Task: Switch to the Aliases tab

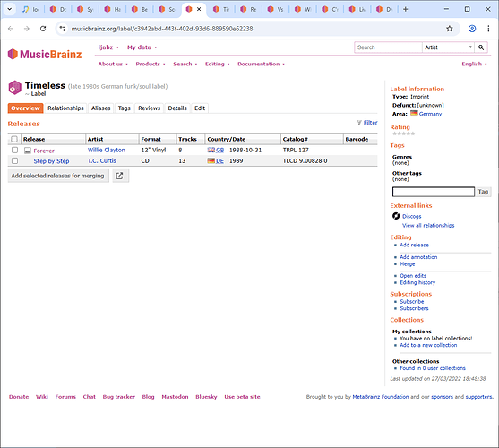Action: pyautogui.click(x=100, y=108)
